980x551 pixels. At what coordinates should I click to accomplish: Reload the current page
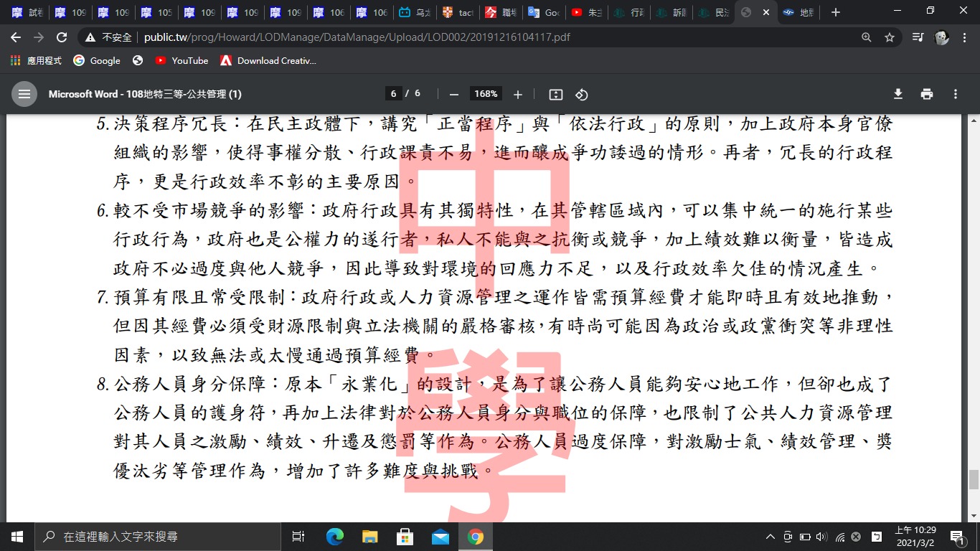click(x=62, y=37)
